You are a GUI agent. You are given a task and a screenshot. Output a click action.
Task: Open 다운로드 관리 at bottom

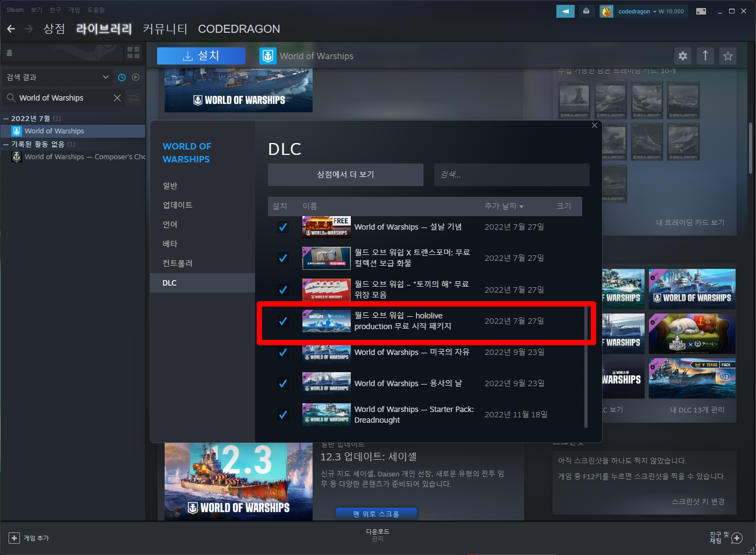point(378,535)
